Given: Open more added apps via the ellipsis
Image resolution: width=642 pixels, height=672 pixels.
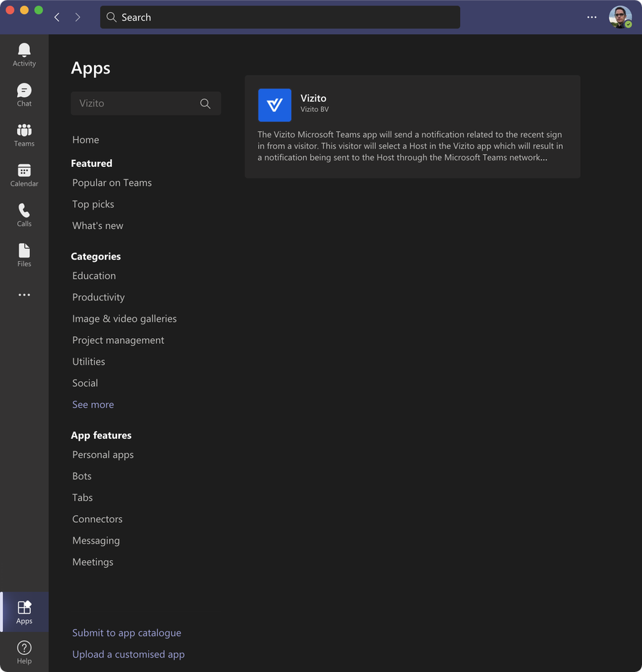Looking at the screenshot, I should (24, 294).
